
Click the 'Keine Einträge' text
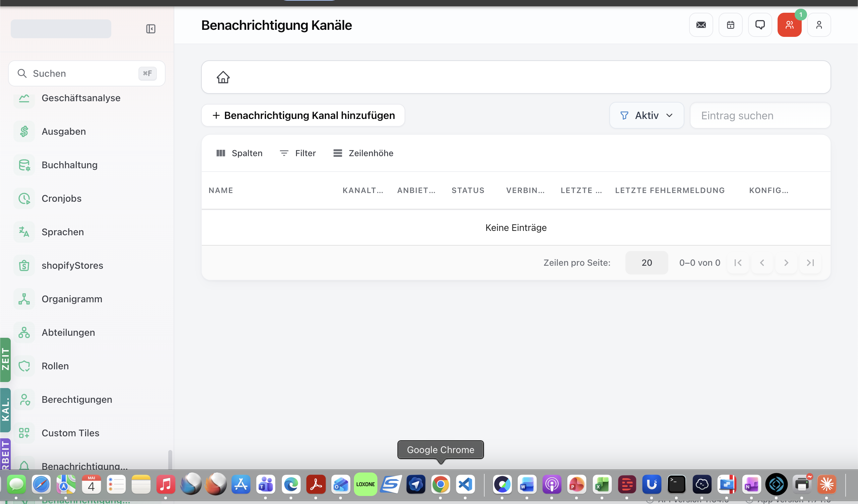pos(516,228)
